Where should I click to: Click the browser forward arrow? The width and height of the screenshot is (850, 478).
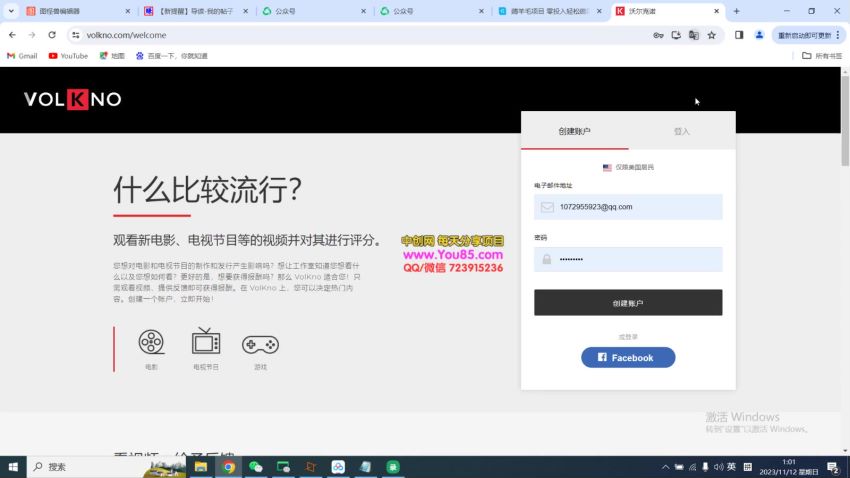(x=32, y=35)
